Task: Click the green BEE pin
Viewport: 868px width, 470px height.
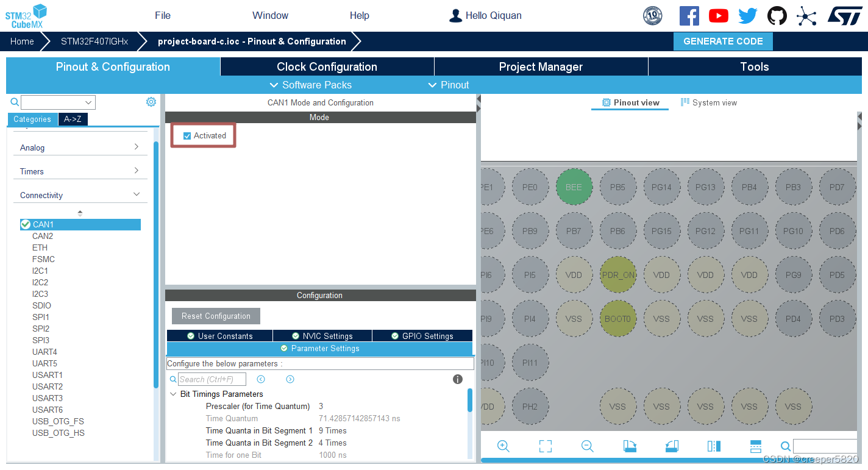Action: 574,187
